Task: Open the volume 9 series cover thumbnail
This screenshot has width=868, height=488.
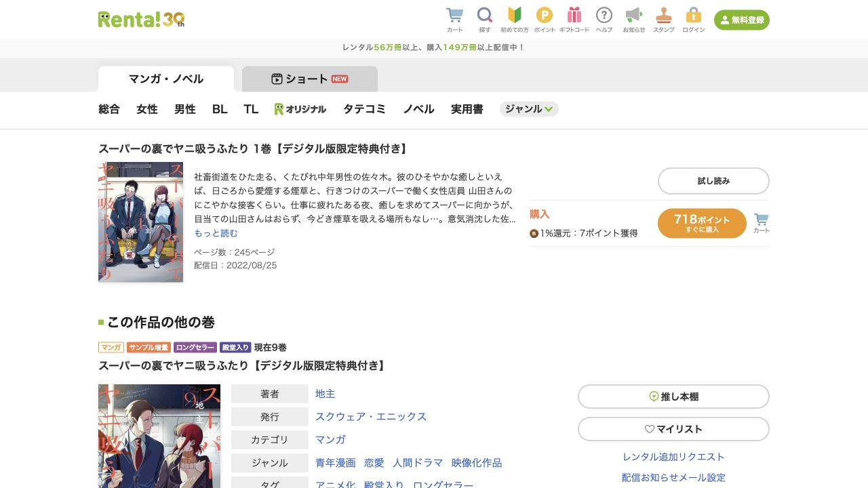Action: click(x=159, y=436)
